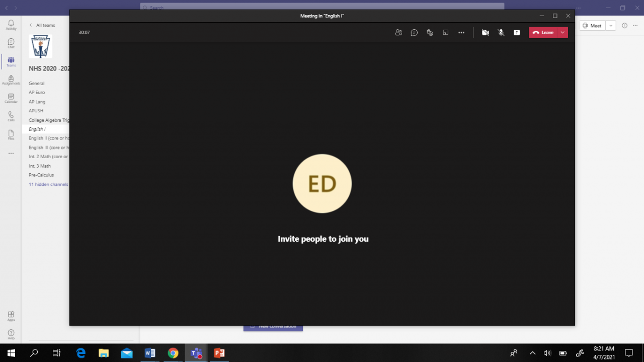Open Calendar in Teams sidebar
The image size is (644, 362).
(11, 98)
